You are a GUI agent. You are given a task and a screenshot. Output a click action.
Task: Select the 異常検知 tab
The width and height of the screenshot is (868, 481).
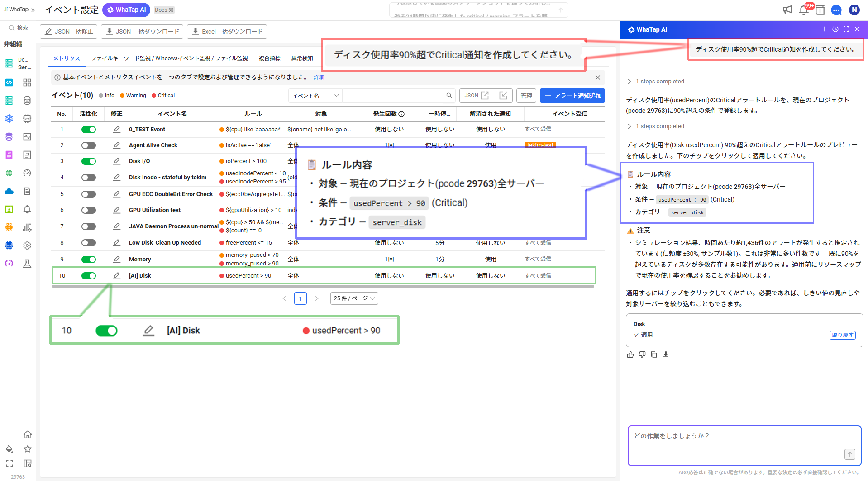pyautogui.click(x=302, y=58)
